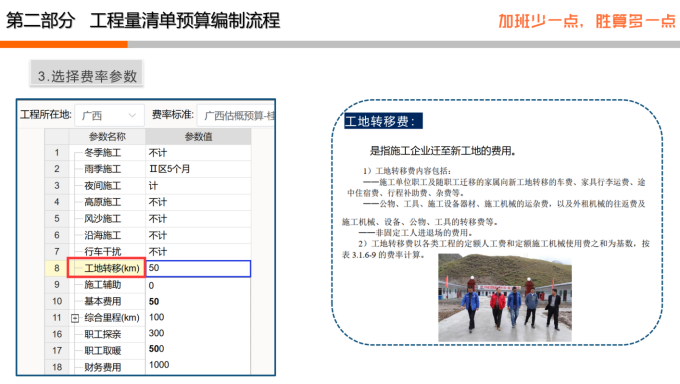Viewport: 680px width, 384px height.
Task: Click the construction site photo
Action: (x=504, y=298)
